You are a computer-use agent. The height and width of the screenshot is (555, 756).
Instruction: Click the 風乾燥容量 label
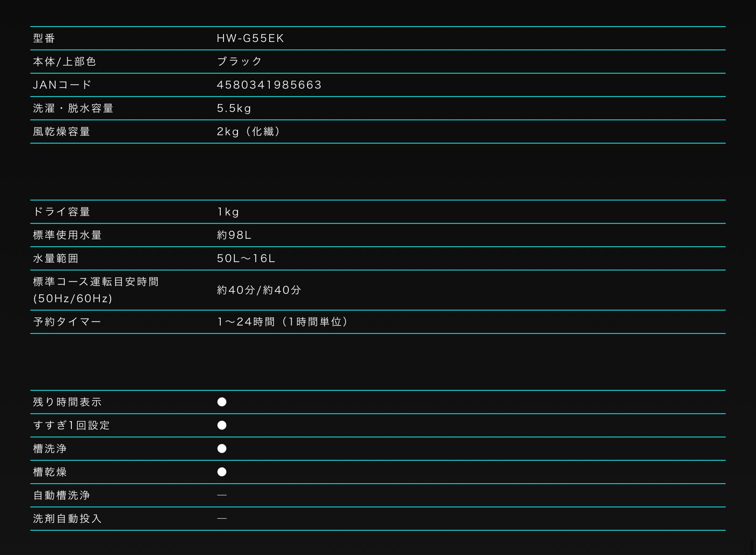pyautogui.click(x=61, y=132)
